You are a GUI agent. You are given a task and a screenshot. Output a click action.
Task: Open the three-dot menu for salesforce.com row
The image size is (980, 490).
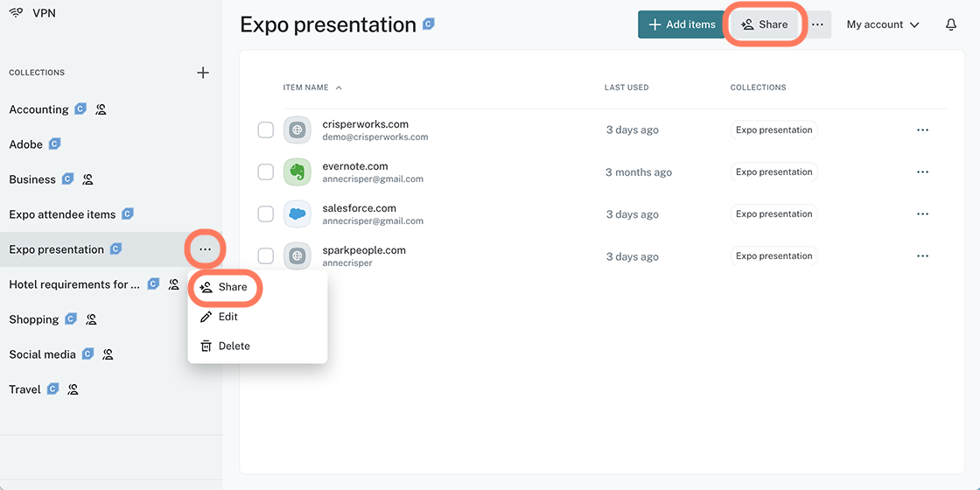click(922, 214)
